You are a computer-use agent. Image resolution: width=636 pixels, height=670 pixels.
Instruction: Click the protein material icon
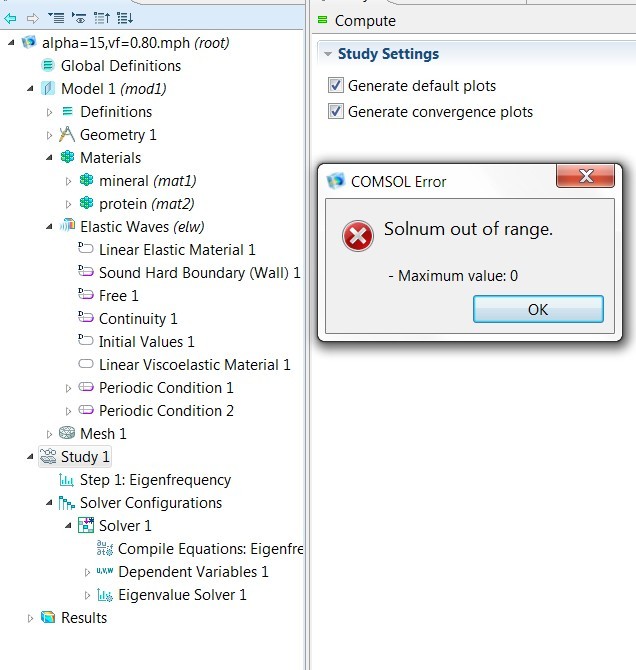(86, 203)
